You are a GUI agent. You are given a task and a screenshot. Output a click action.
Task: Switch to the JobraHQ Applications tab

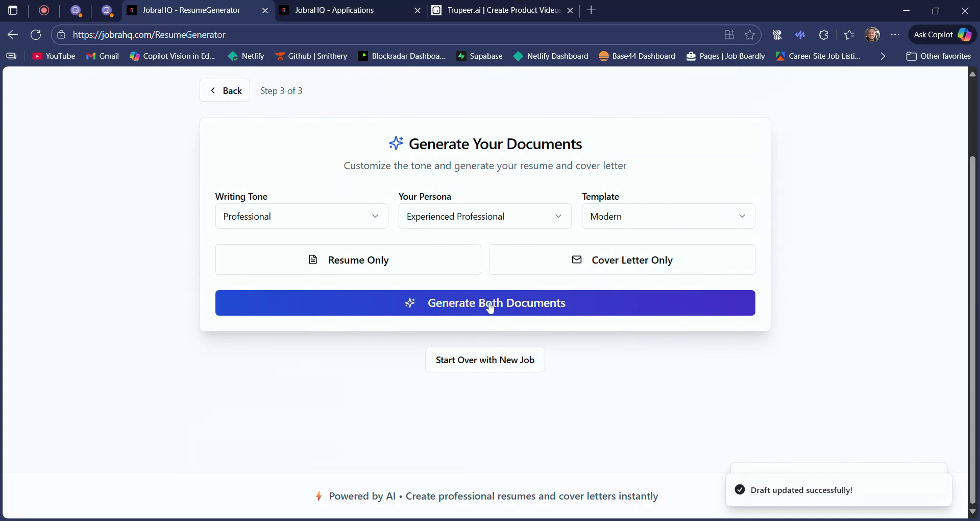tap(334, 10)
